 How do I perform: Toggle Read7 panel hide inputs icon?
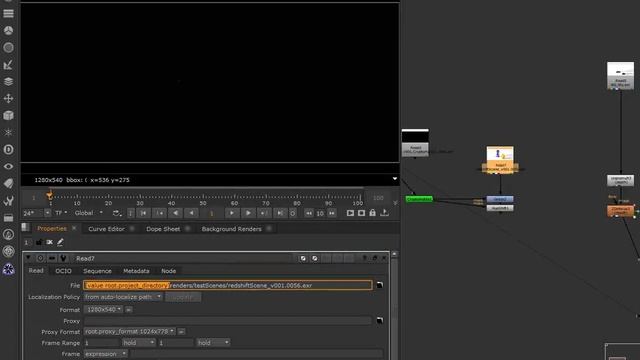tap(52, 258)
